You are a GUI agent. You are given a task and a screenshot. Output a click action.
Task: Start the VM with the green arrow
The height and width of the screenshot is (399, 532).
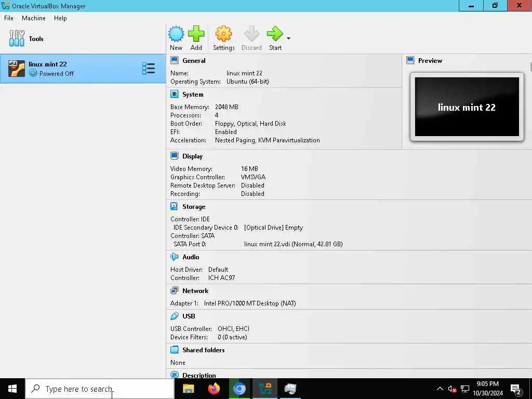275,34
